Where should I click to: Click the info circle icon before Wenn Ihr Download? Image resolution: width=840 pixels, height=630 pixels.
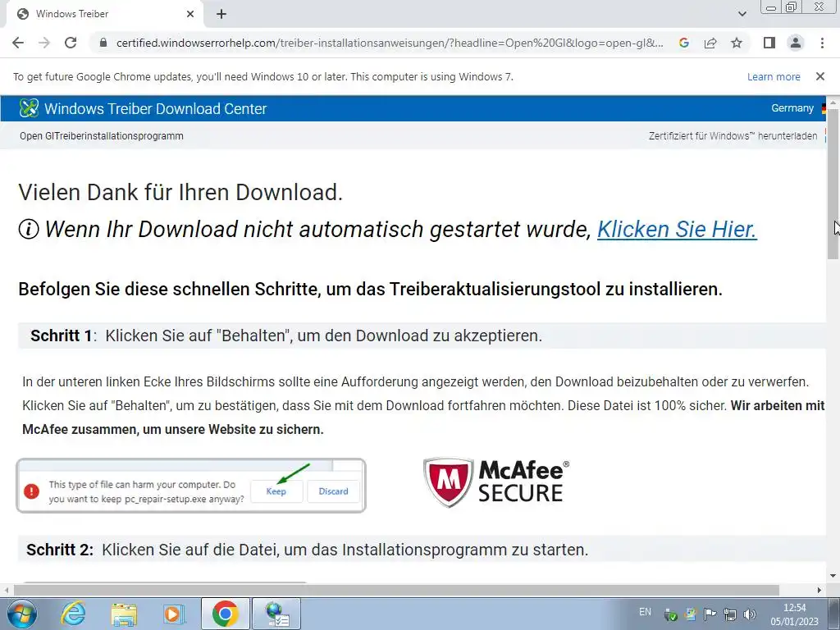[29, 230]
